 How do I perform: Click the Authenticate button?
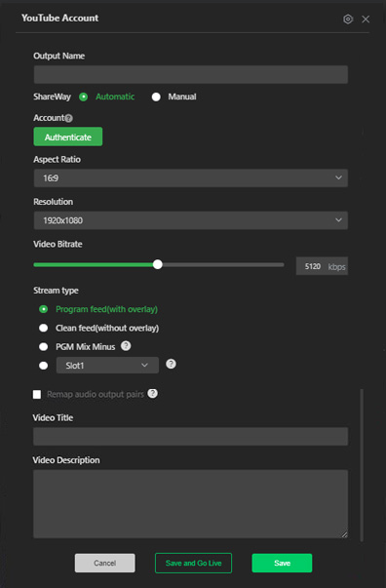(68, 137)
